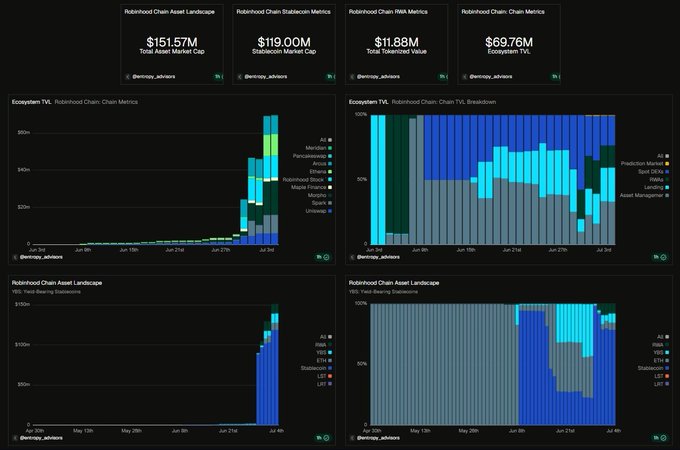
Task: Toggle Robinhood Stock legend entry
Action: [307, 179]
